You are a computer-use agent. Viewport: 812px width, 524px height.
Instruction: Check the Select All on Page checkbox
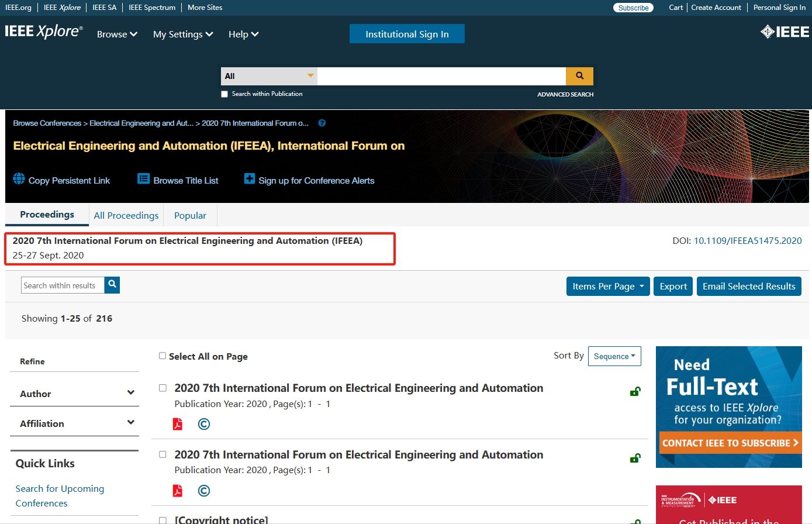coord(163,356)
